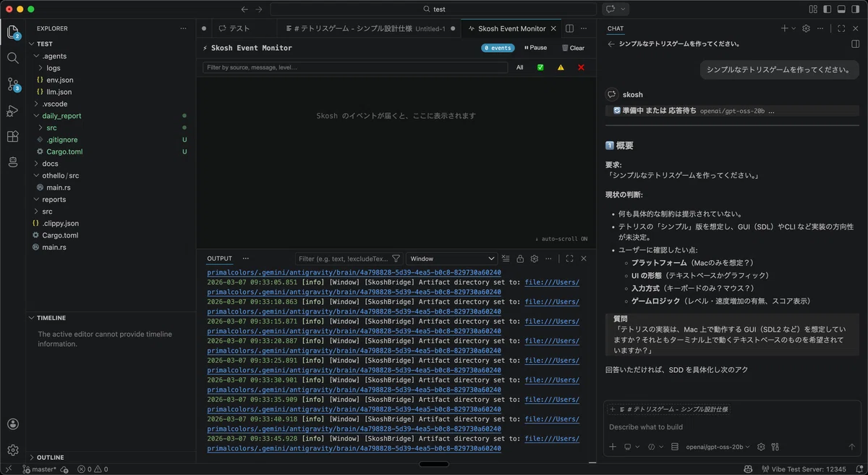Select the All events filter
Image resolution: width=868 pixels, height=475 pixels.
pyautogui.click(x=519, y=67)
